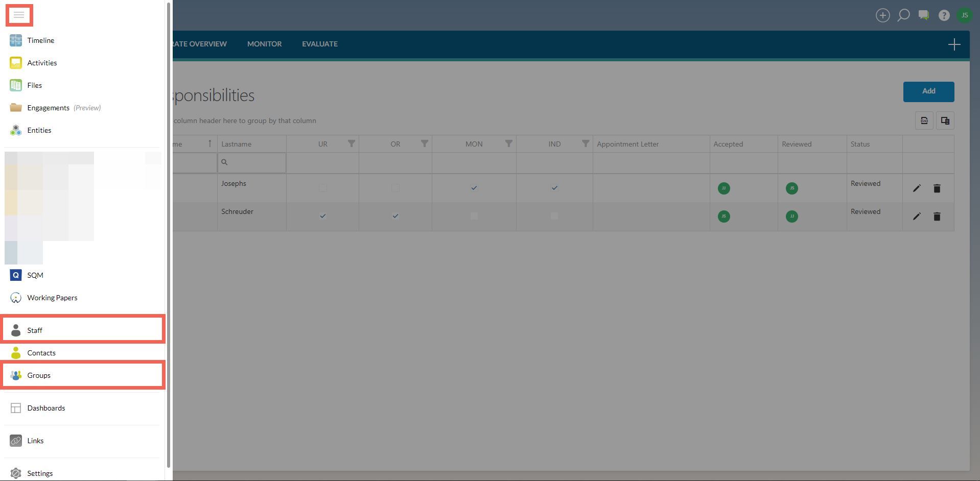
Task: Click the SQM 'Q' icon
Action: (x=16, y=275)
